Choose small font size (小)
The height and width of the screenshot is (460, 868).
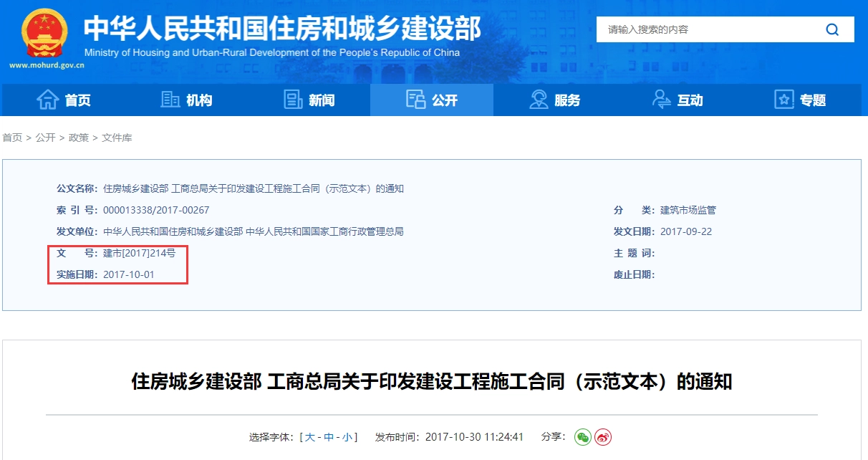[347, 437]
